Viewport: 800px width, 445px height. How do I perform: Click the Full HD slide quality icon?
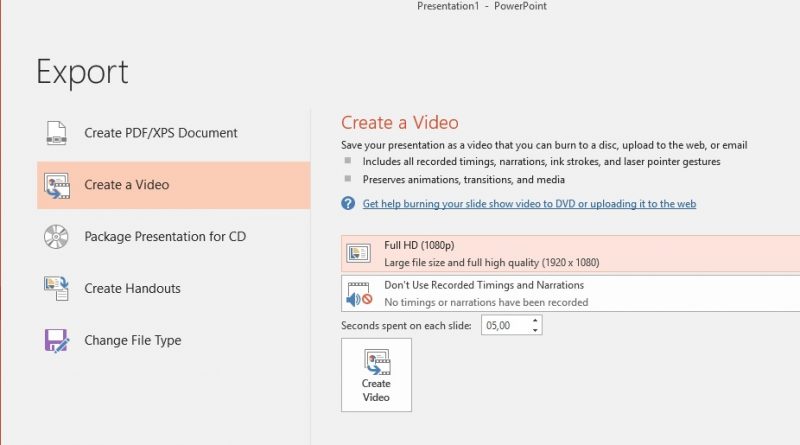tap(358, 253)
